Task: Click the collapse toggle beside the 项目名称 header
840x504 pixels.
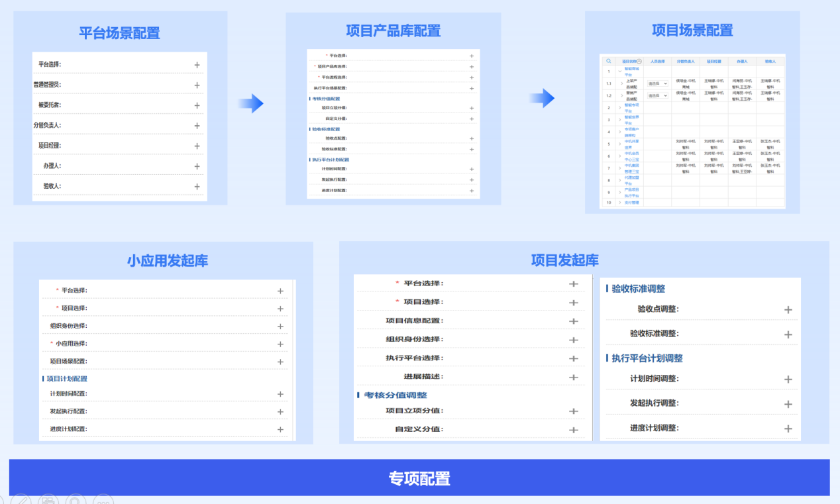Action: (x=639, y=61)
